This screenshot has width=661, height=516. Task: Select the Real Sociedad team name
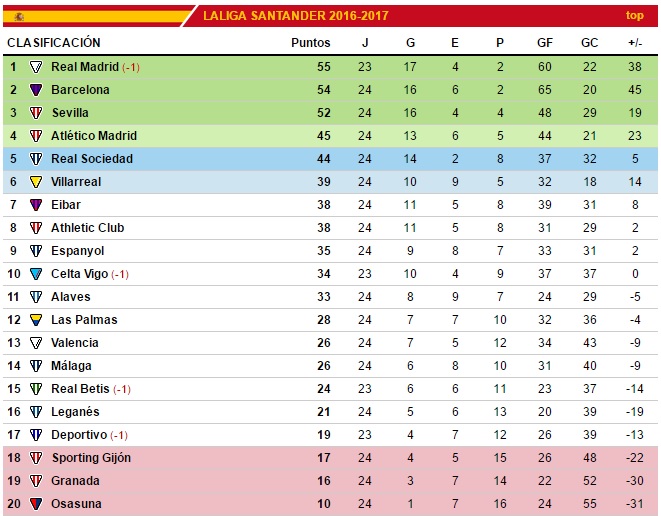coord(92,159)
